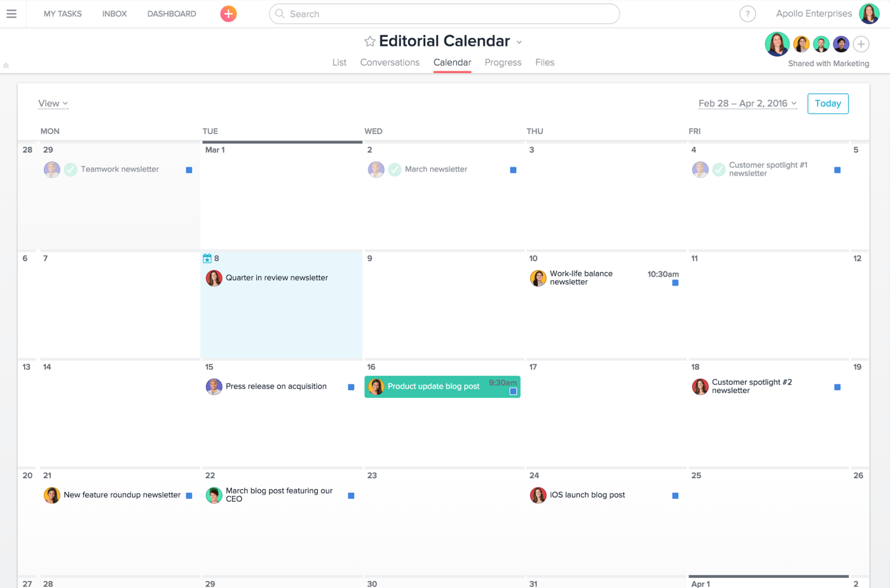Focus the Search input field
The width and height of the screenshot is (890, 588).
(x=444, y=13)
